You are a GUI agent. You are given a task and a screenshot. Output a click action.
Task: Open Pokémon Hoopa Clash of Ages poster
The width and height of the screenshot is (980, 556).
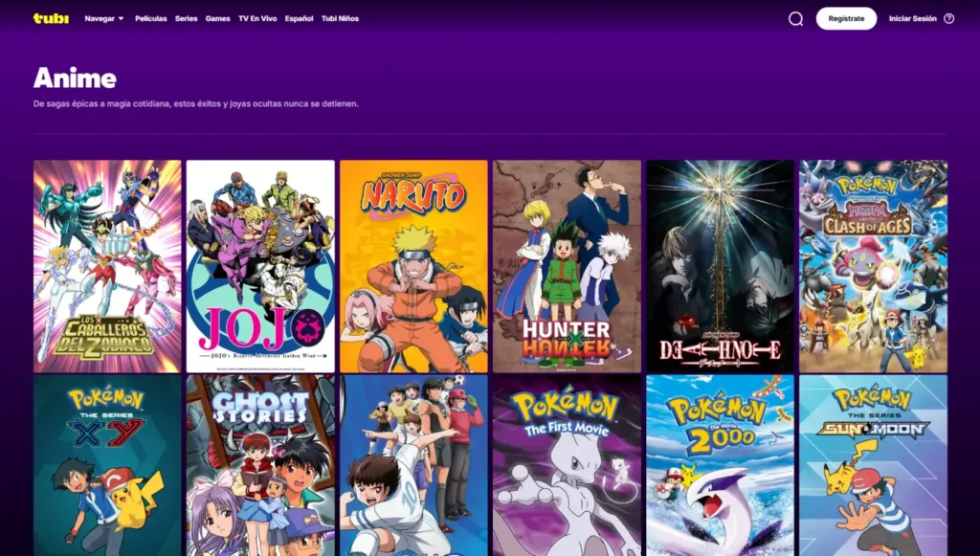(873, 266)
